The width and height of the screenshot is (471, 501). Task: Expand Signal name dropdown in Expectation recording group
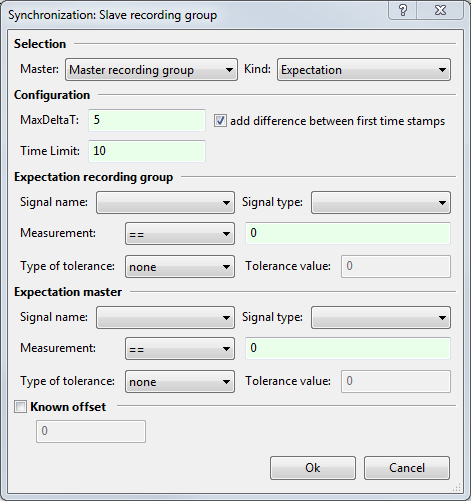coord(165,202)
